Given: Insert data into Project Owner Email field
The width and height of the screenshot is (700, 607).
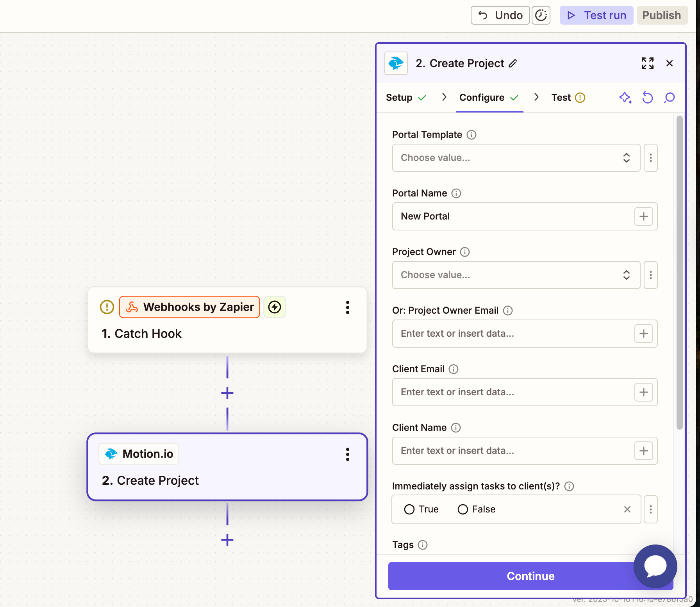Looking at the screenshot, I should click(x=644, y=334).
